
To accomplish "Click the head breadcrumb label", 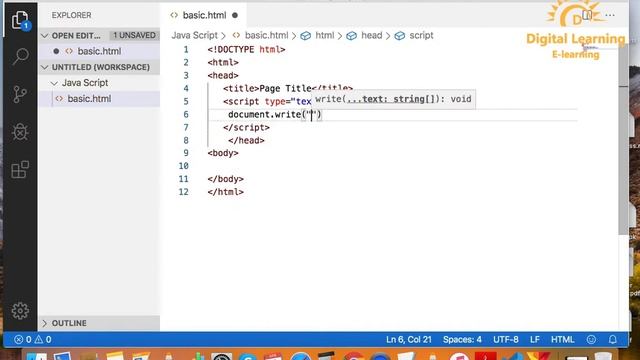I will [x=371, y=36].
